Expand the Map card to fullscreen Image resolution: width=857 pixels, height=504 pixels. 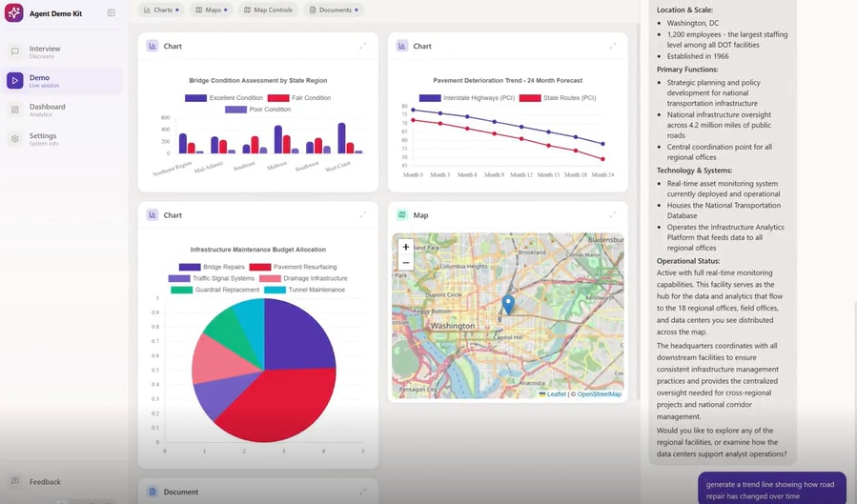(613, 215)
